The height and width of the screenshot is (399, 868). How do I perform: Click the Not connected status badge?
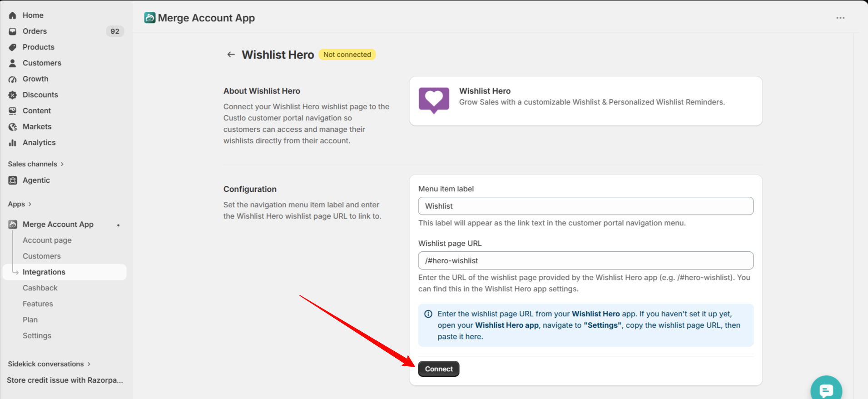pos(347,55)
